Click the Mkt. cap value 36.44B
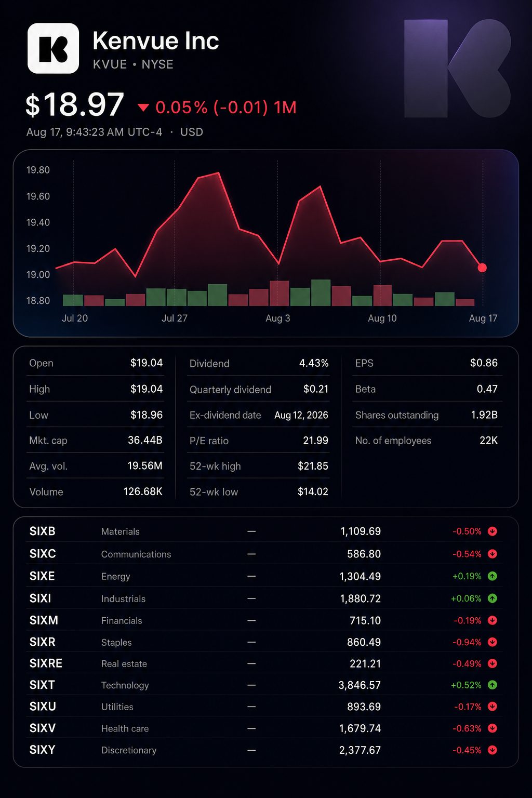Screen dimensions: 532x798 click(145, 440)
